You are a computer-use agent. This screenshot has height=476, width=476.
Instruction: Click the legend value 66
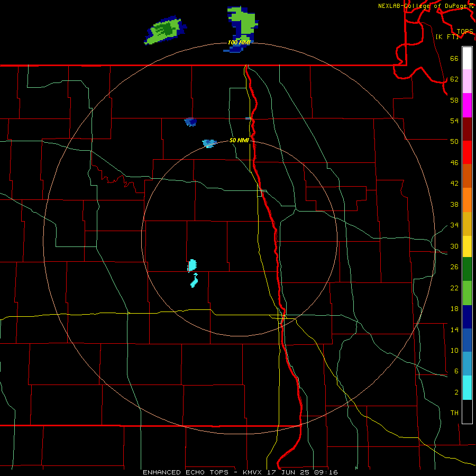pos(454,58)
